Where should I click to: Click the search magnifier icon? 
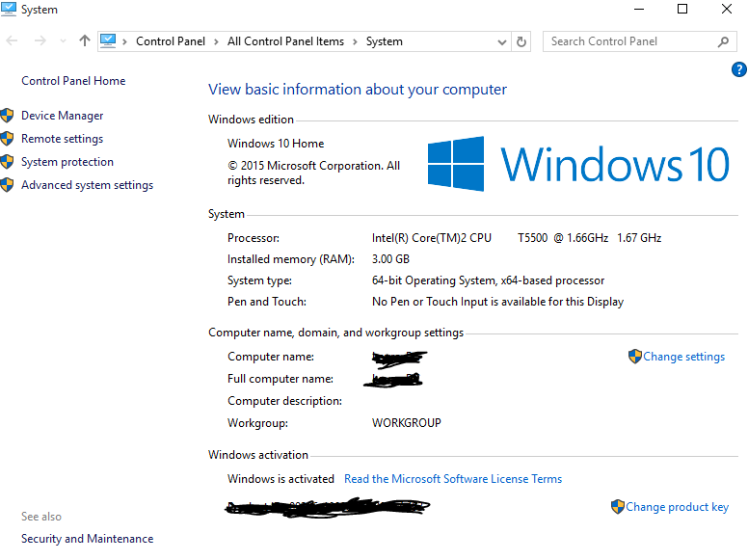[x=723, y=42]
